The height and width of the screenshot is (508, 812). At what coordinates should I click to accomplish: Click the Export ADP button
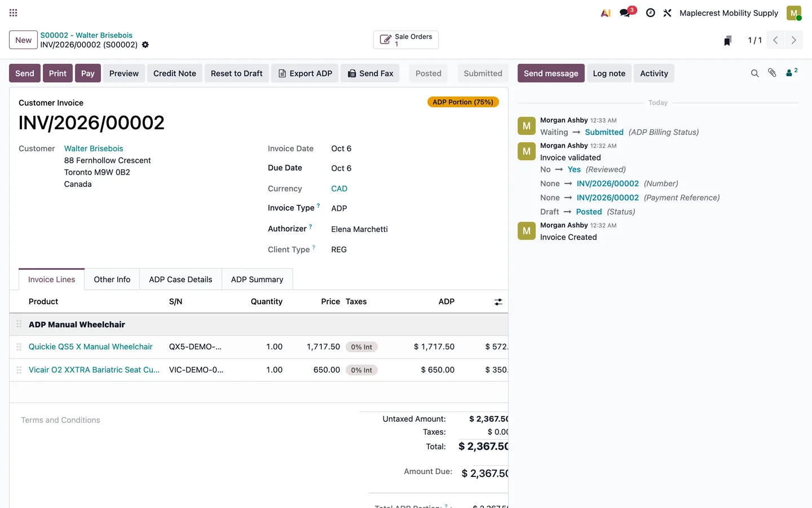pos(305,73)
